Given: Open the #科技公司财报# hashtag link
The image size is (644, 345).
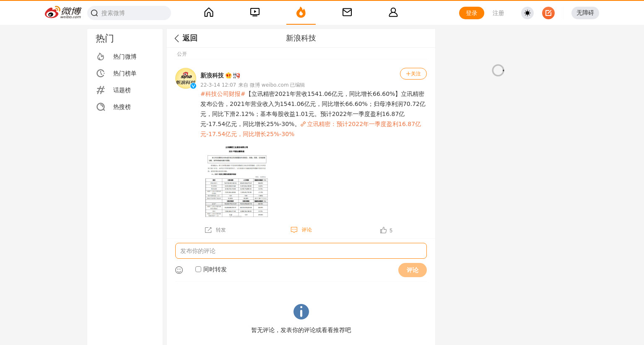Looking at the screenshot, I should point(223,94).
